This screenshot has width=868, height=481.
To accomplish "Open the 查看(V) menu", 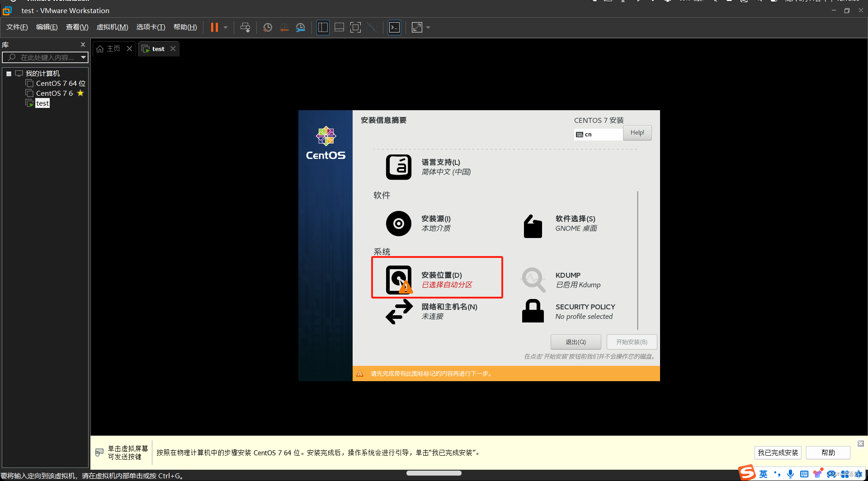I will (x=77, y=27).
